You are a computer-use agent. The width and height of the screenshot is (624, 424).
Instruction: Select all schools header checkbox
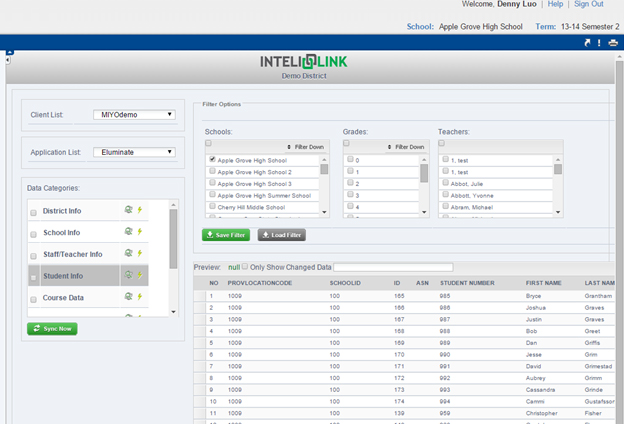(x=208, y=143)
